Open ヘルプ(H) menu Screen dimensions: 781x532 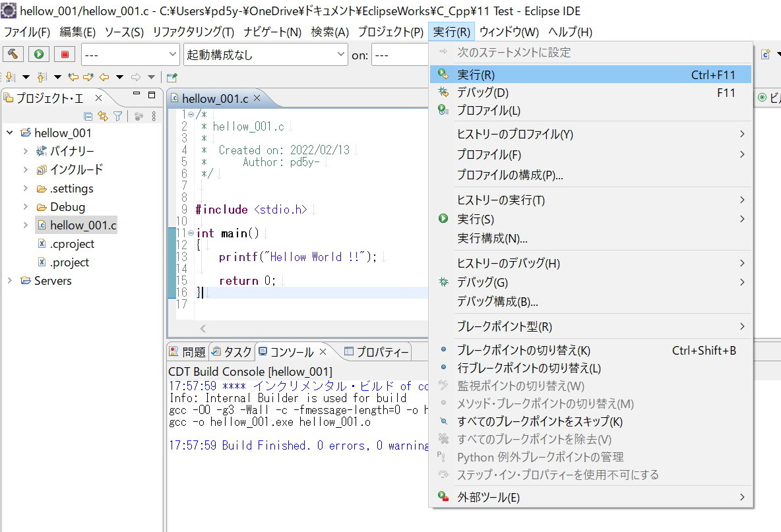pos(570,32)
